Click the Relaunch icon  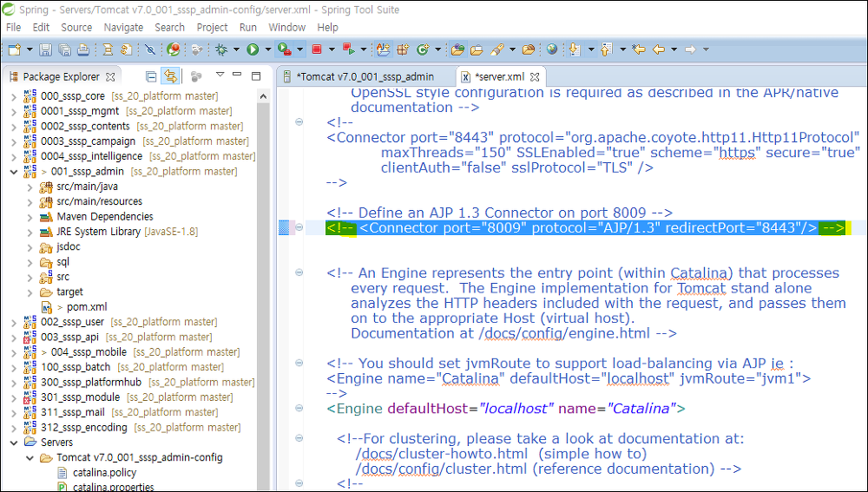click(349, 49)
